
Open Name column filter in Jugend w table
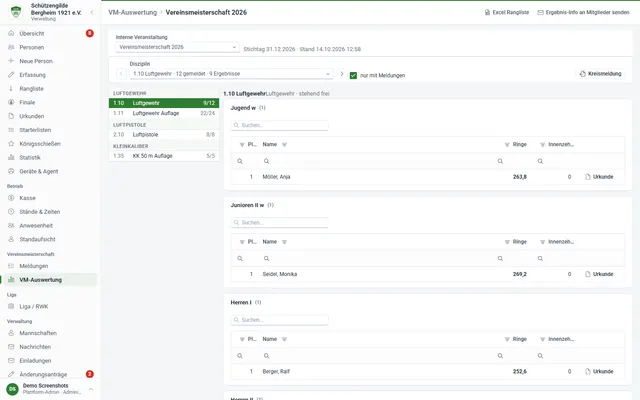click(284, 144)
